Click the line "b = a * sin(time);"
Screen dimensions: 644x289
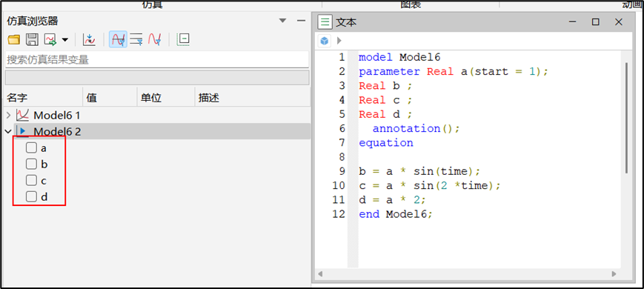point(419,171)
